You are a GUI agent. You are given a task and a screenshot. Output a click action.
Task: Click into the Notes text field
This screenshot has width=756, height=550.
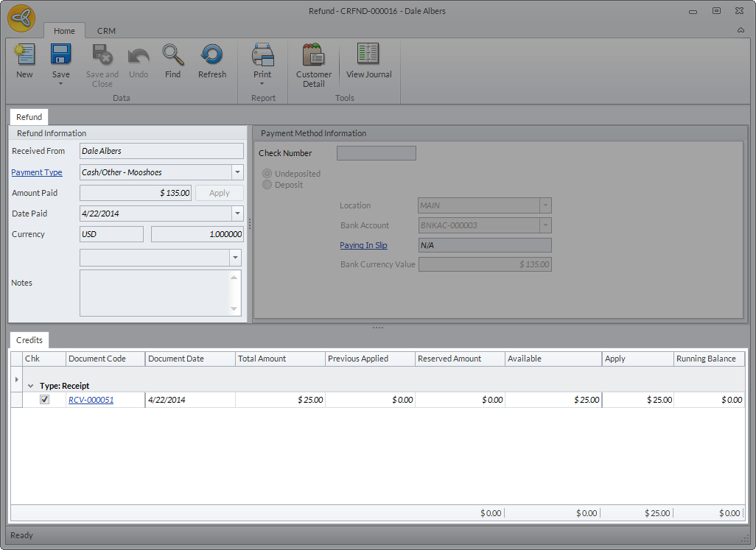(x=155, y=292)
